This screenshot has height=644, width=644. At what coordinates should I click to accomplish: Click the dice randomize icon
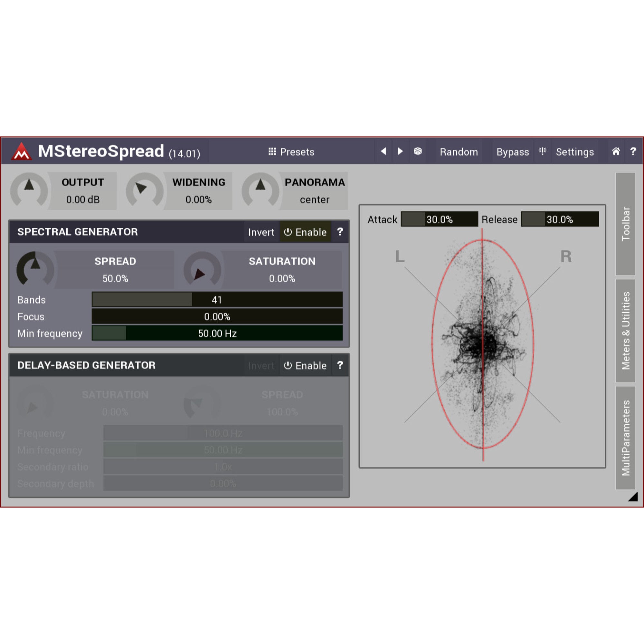[x=417, y=152]
